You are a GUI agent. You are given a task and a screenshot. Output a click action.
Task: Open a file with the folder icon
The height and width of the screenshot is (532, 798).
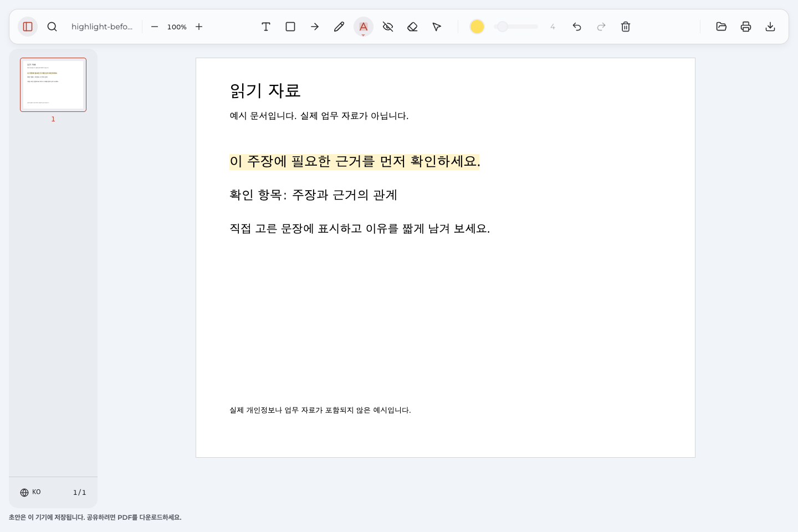(x=722, y=27)
